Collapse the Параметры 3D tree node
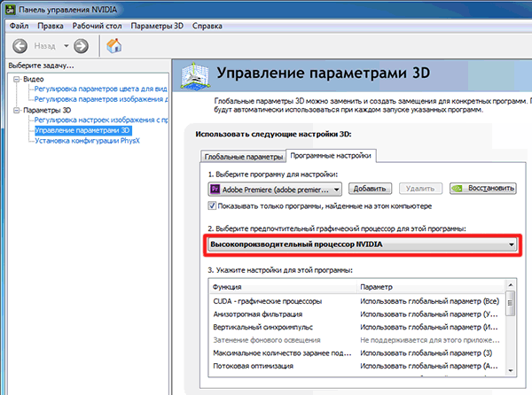This screenshot has height=395, width=532. 16,111
